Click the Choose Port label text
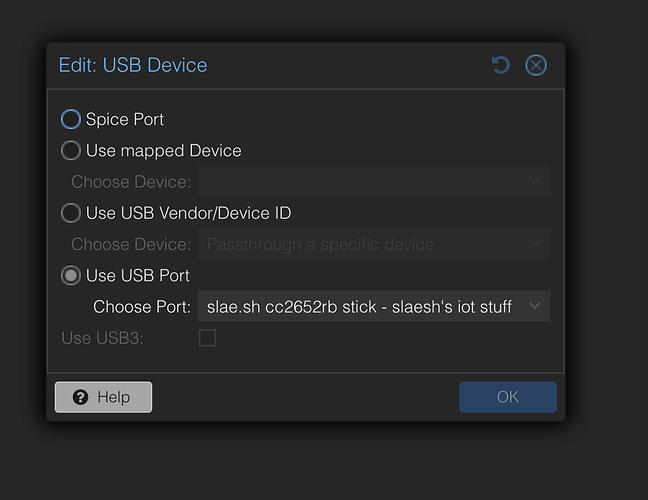 141,306
